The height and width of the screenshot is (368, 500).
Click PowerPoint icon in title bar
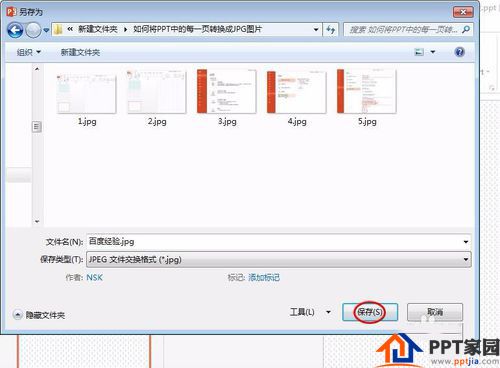coord(11,12)
